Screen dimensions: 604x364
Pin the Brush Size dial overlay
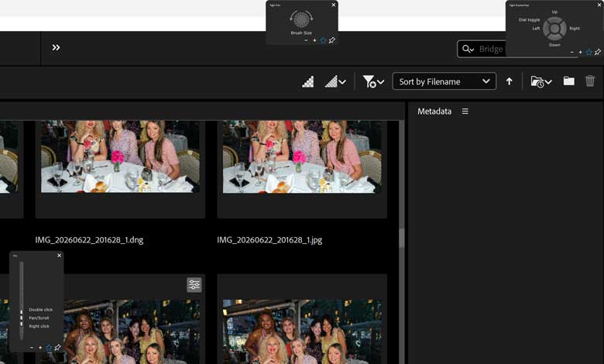pos(331,40)
